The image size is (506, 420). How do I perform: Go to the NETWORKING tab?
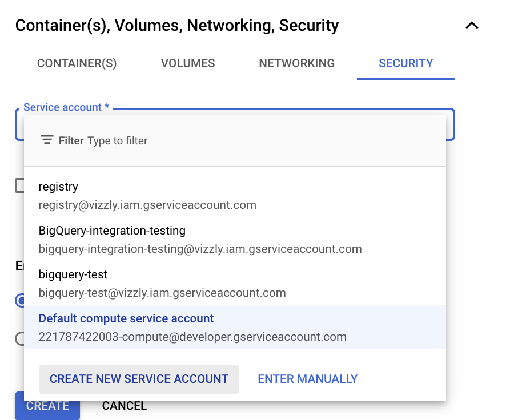point(296,63)
